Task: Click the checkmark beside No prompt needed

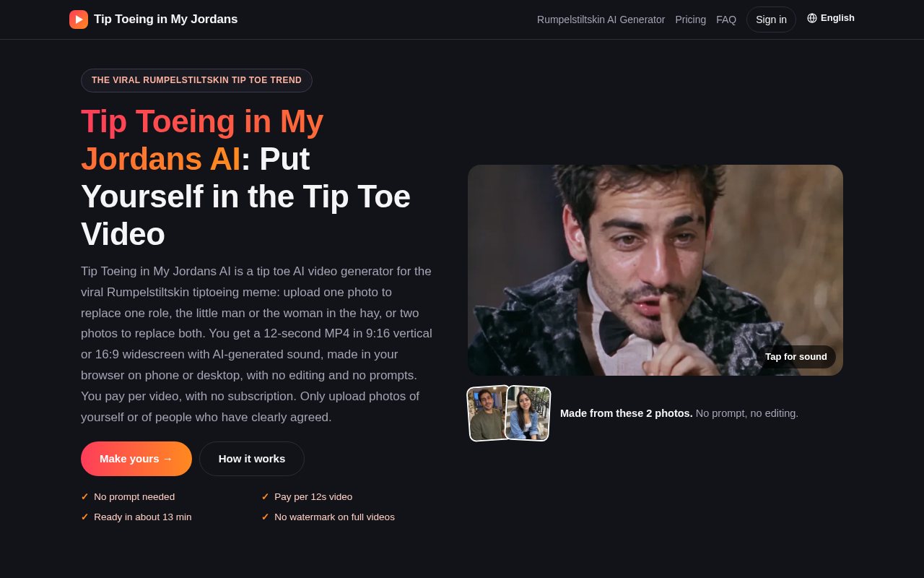Action: (x=84, y=497)
